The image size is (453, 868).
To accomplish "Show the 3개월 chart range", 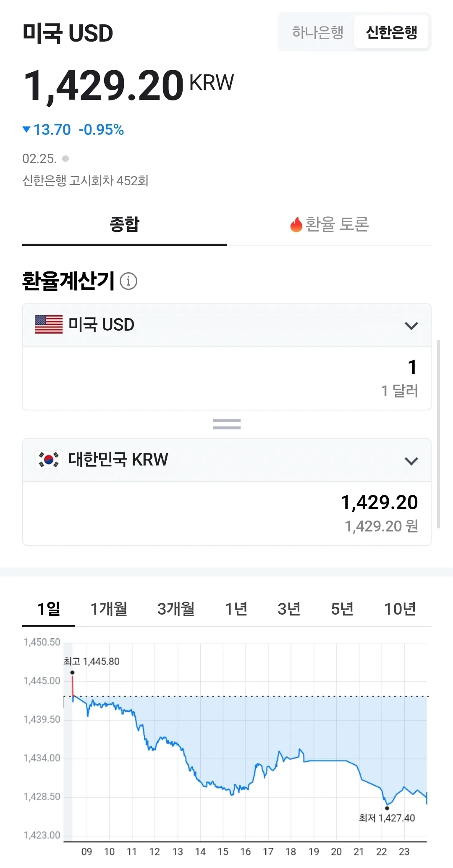I will [x=176, y=609].
